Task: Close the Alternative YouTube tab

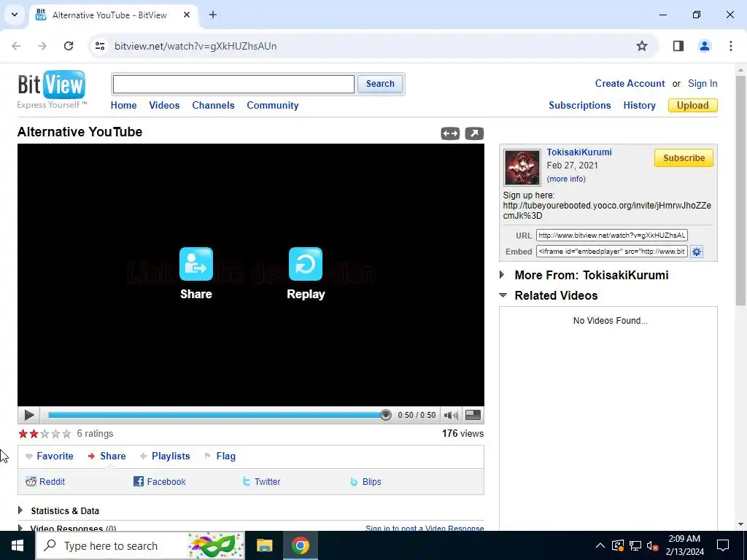Action: pos(187,15)
